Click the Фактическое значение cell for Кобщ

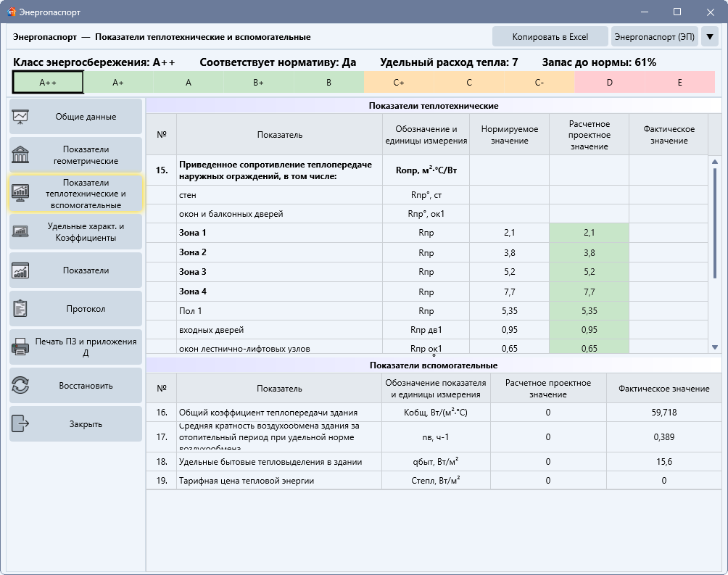663,412
